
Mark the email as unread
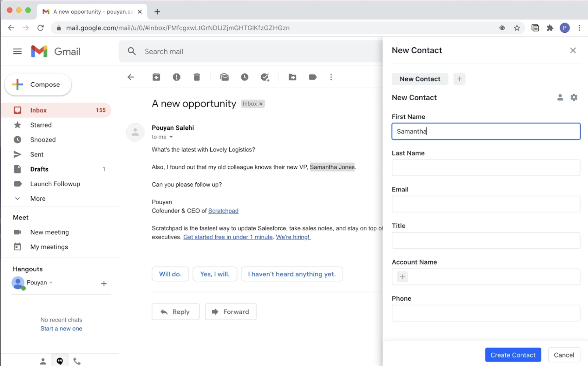point(225,77)
